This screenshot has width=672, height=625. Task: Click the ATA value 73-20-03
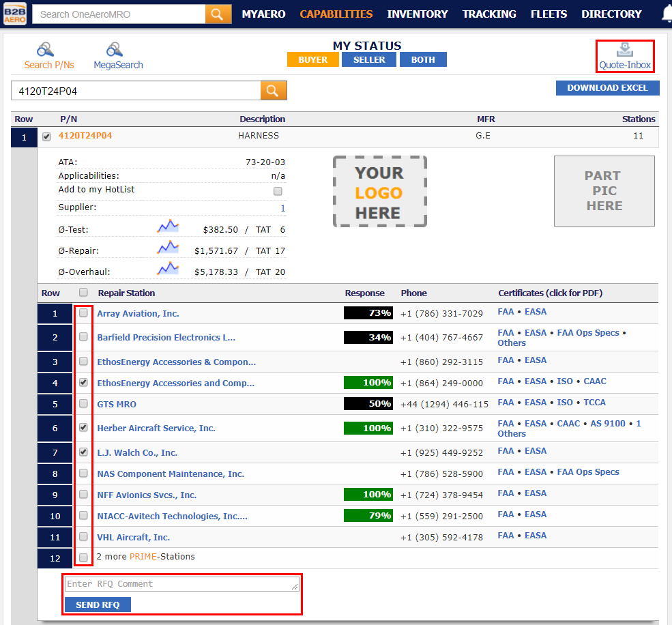[265, 162]
